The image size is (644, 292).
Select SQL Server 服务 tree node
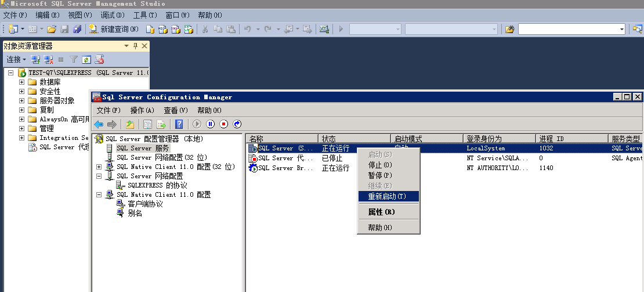click(143, 148)
